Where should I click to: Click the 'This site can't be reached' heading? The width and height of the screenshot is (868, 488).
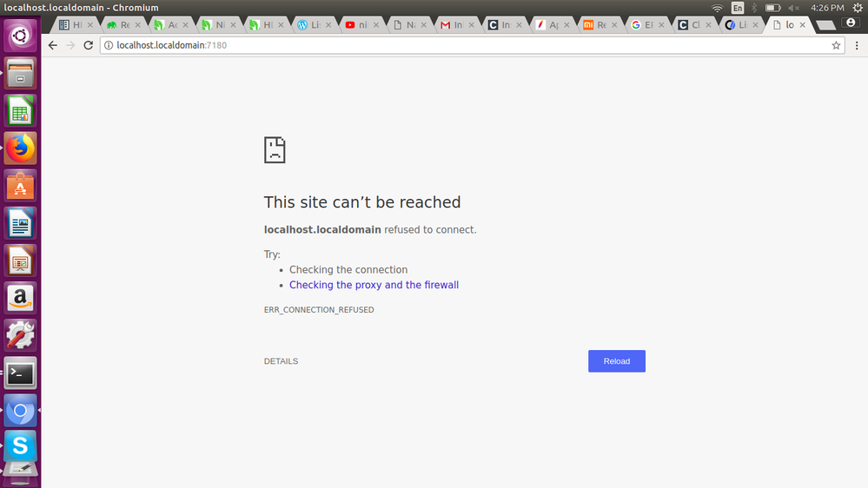pos(362,202)
